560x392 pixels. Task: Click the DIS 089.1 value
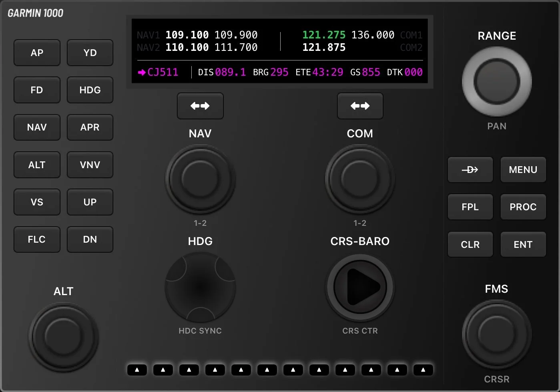click(x=230, y=72)
